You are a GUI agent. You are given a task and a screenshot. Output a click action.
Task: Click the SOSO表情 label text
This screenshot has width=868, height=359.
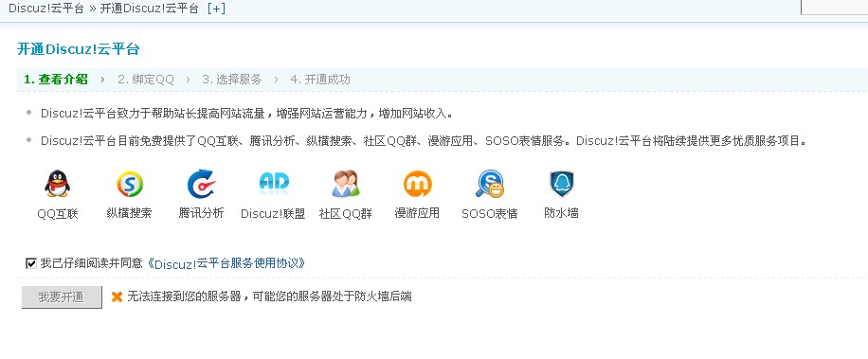(x=489, y=213)
